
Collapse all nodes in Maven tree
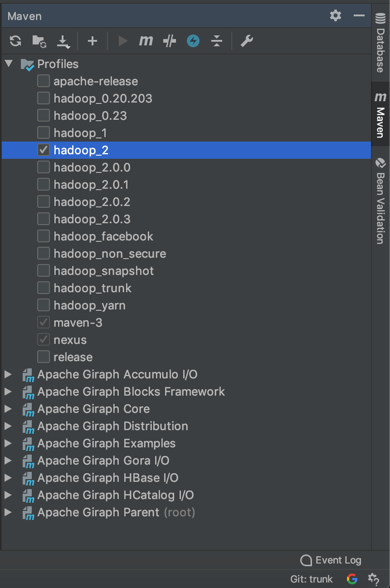(217, 41)
